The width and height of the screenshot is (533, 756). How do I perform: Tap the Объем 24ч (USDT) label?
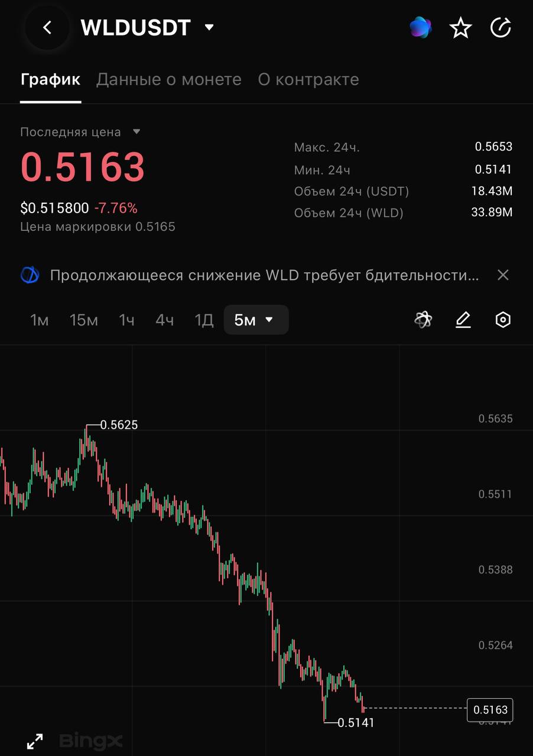pyautogui.click(x=352, y=191)
